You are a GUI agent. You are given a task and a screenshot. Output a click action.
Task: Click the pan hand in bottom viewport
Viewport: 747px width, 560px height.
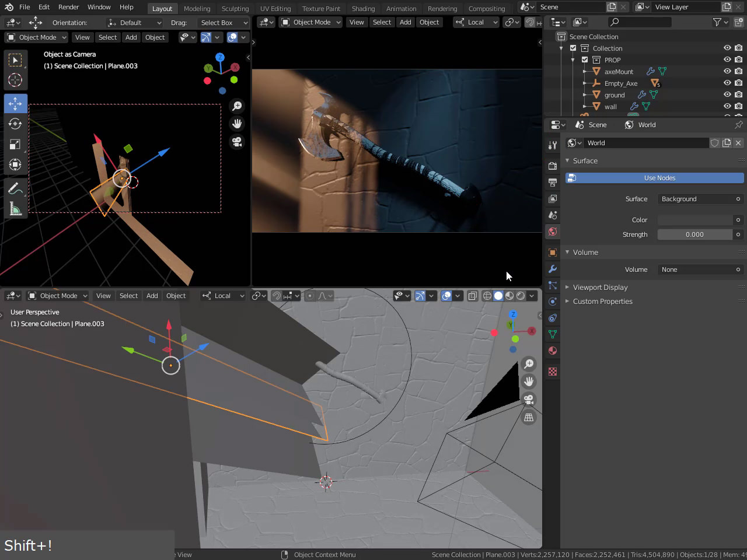pos(529,381)
